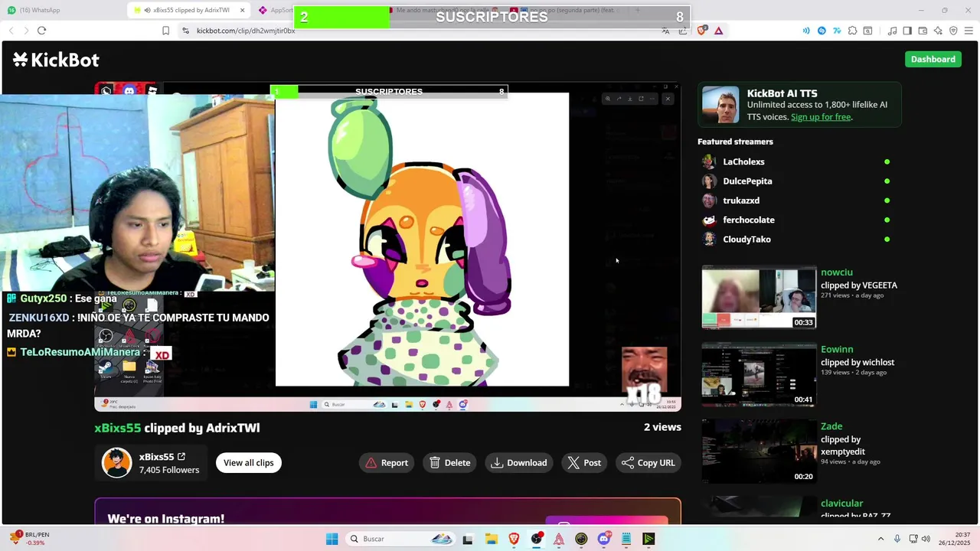
Task: Click the Delete clip button
Action: click(x=450, y=462)
